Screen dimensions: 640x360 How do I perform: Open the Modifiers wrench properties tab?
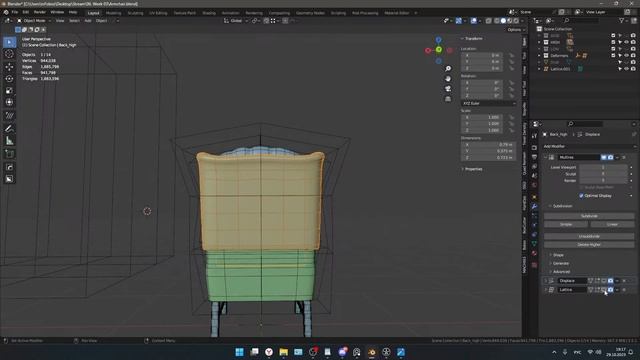pos(534,207)
